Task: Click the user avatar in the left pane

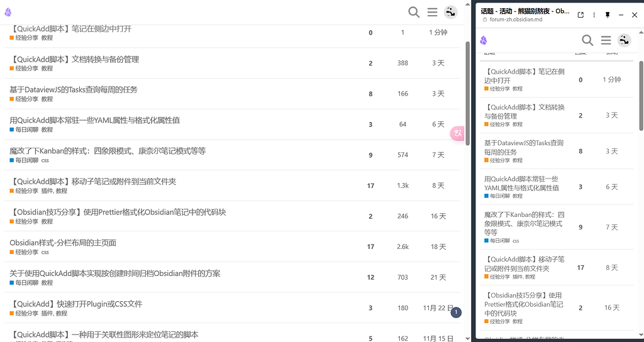Action: point(450,12)
